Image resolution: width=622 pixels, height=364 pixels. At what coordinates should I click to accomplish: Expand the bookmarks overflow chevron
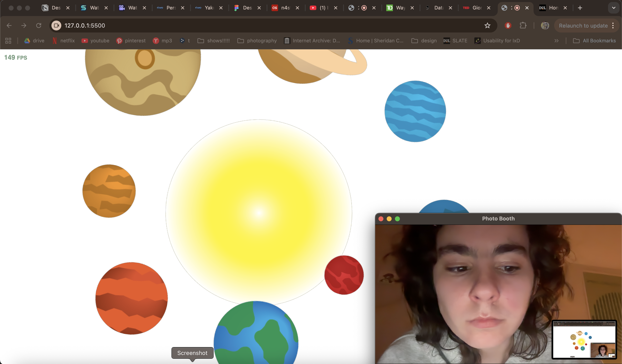[x=557, y=41]
